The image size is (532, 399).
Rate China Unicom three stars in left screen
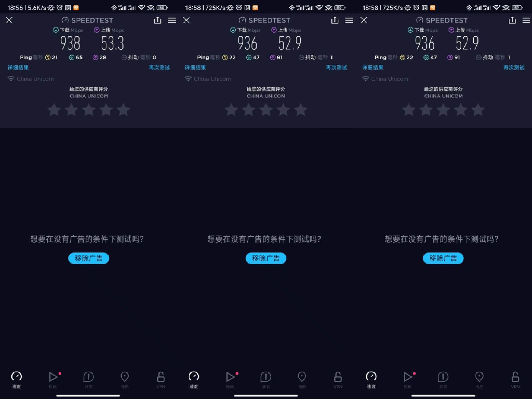[89, 110]
